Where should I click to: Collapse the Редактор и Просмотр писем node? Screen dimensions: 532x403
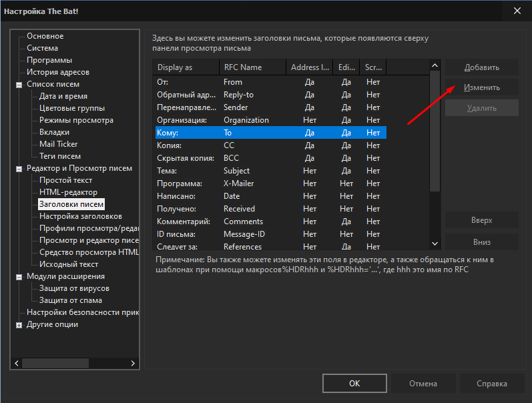pyautogui.click(x=19, y=169)
